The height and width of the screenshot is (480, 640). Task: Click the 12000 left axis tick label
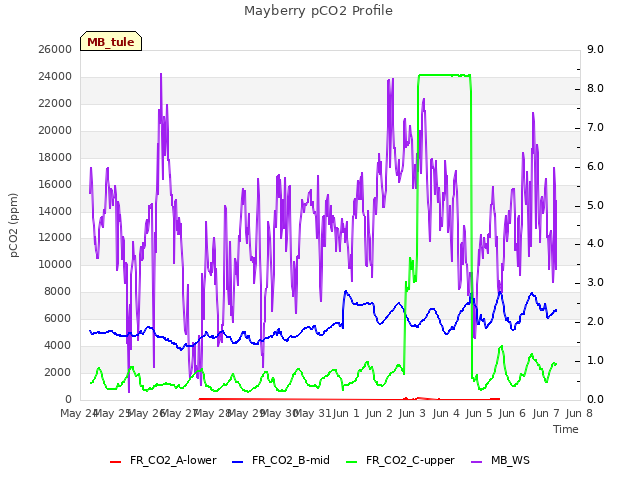[55, 238]
